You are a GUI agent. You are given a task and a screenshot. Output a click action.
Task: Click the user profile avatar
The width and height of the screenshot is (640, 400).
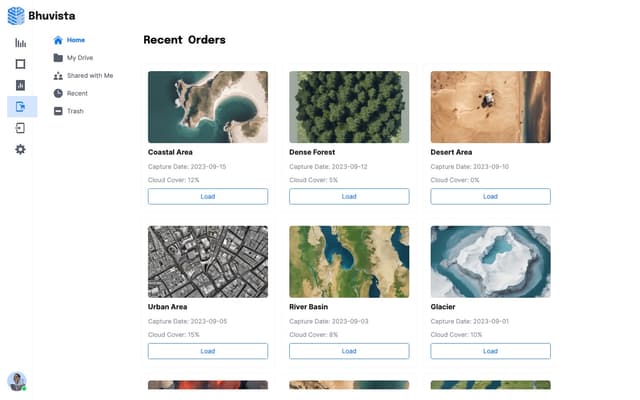coord(17,381)
